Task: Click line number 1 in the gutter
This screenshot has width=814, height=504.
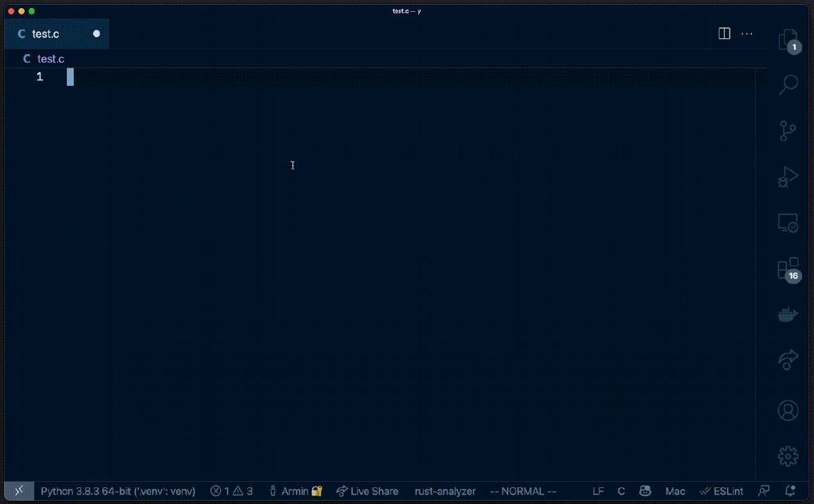Action: click(40, 77)
